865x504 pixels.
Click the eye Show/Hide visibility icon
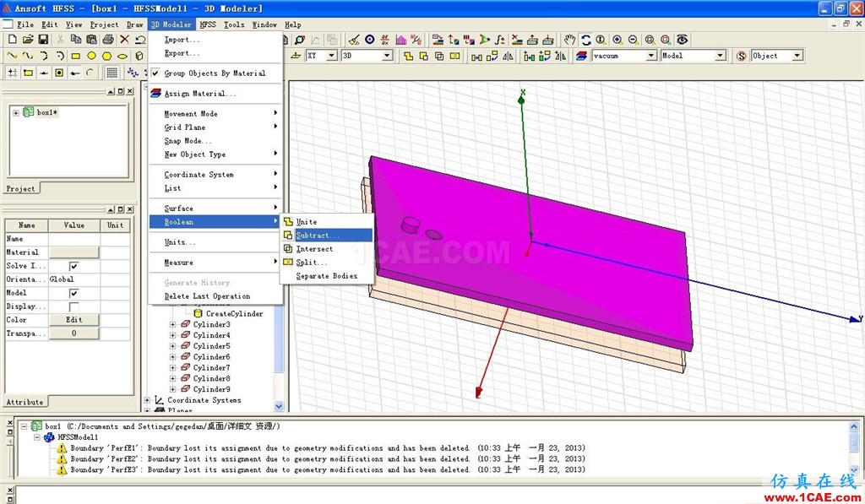click(x=683, y=40)
